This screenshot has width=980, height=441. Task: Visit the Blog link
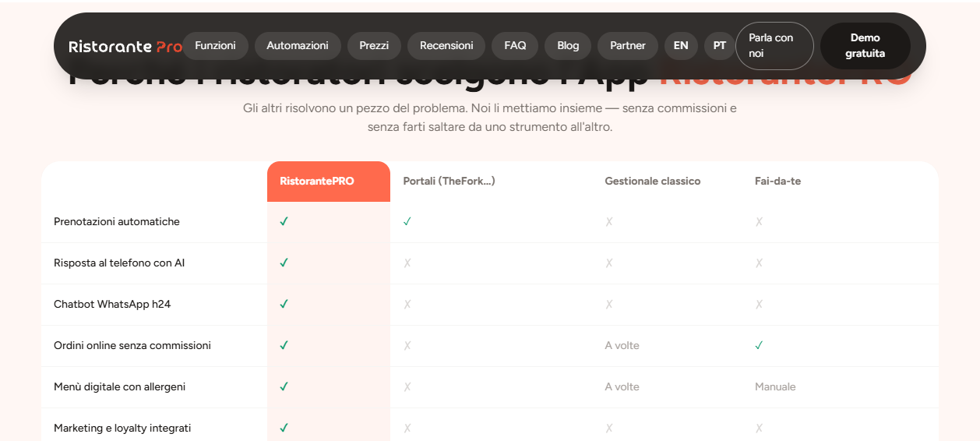pyautogui.click(x=568, y=46)
